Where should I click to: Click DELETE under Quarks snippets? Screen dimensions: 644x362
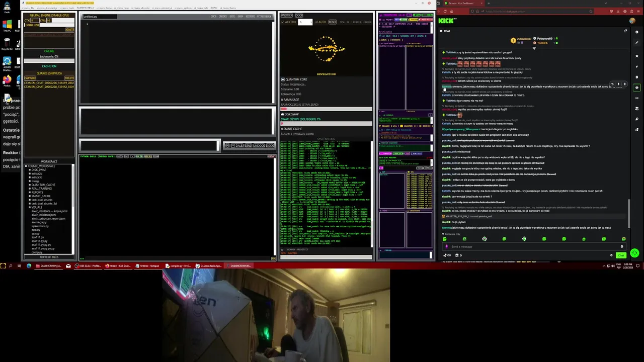pos(69,78)
